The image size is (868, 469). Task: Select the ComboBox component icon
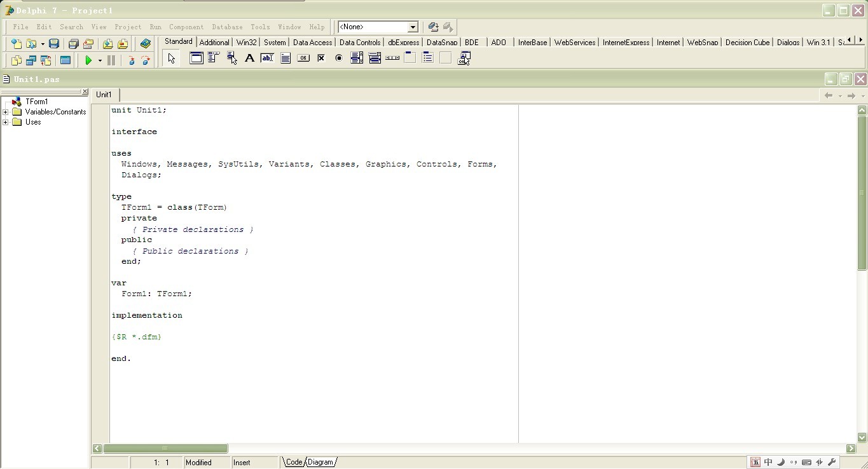(x=375, y=58)
